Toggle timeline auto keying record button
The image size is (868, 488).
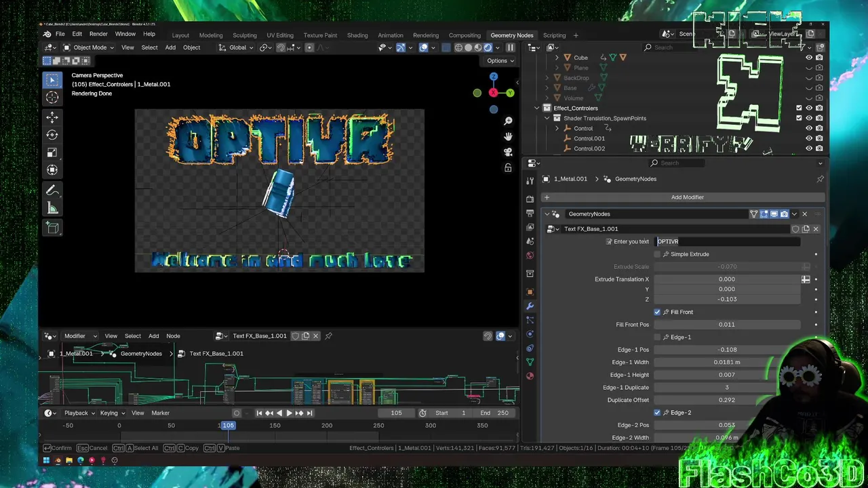(x=237, y=413)
